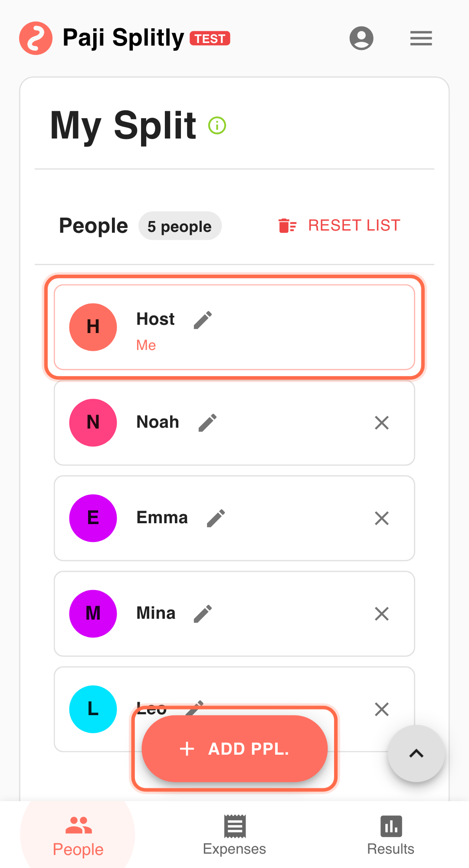Remove Noah from the list
Image resolution: width=469 pixels, height=868 pixels.
(382, 422)
